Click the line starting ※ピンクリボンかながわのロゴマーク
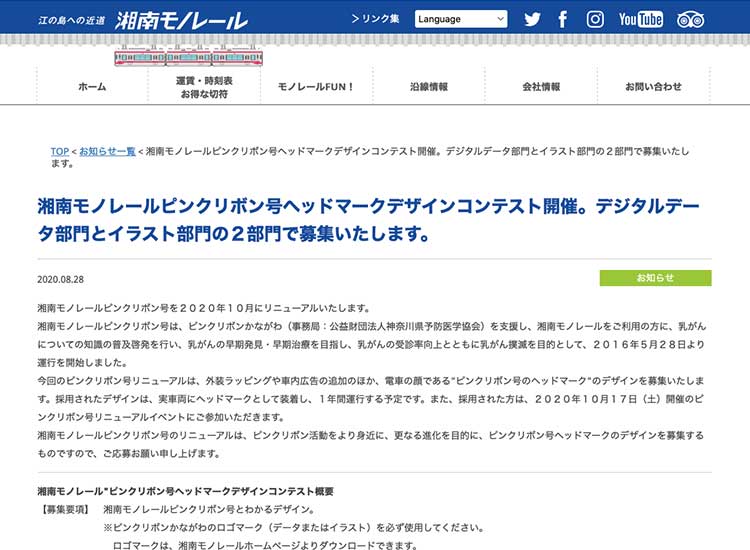This screenshot has height=550, width=750. [x=294, y=528]
